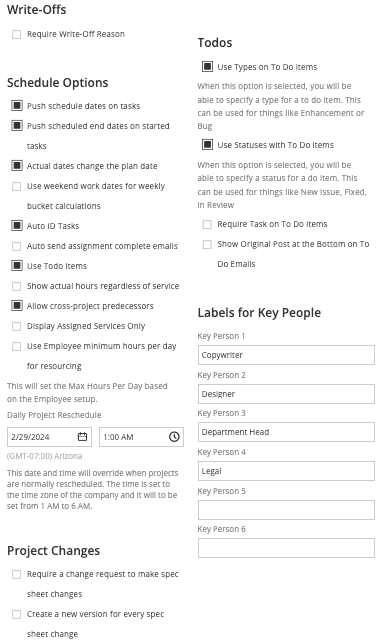
Task: Click the empty Key Person 5 field
Action: pyautogui.click(x=286, y=510)
